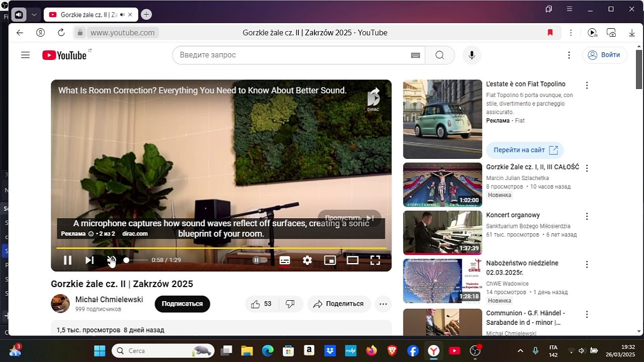Show hidden system tray icons

520,350
